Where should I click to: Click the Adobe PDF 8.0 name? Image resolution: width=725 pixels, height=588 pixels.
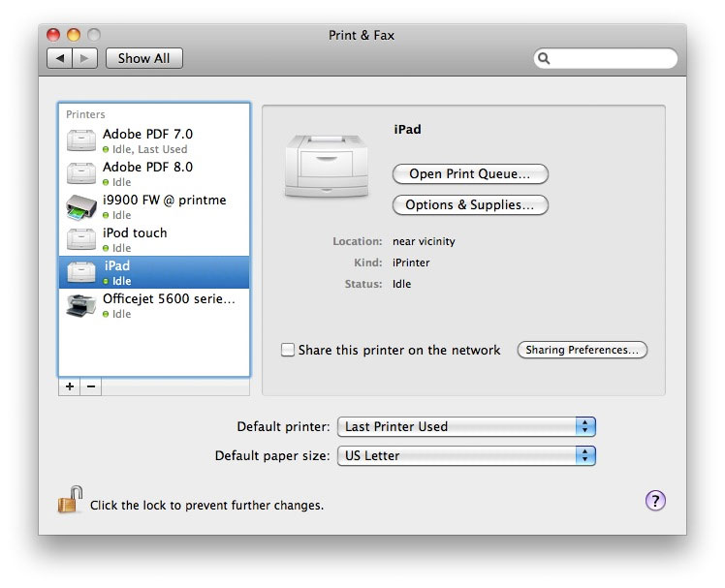pos(147,167)
